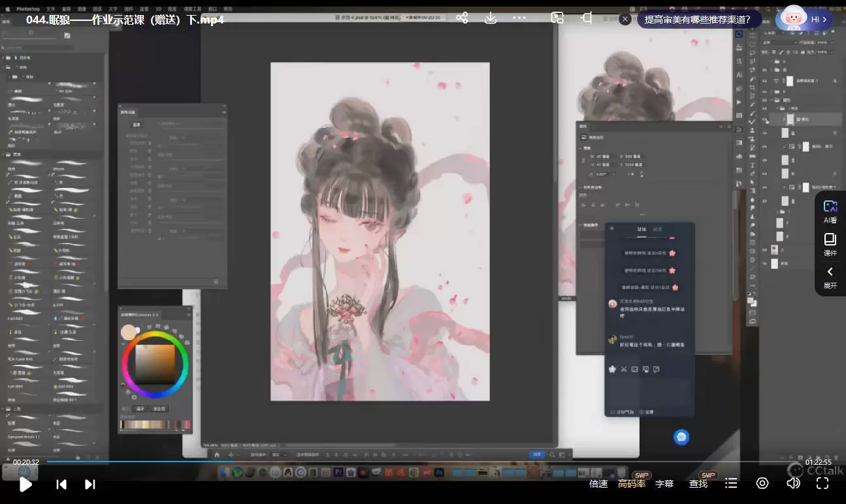Screen dimensions: 846x504
Task: Open the share icon in top bar
Action: tap(462, 18)
